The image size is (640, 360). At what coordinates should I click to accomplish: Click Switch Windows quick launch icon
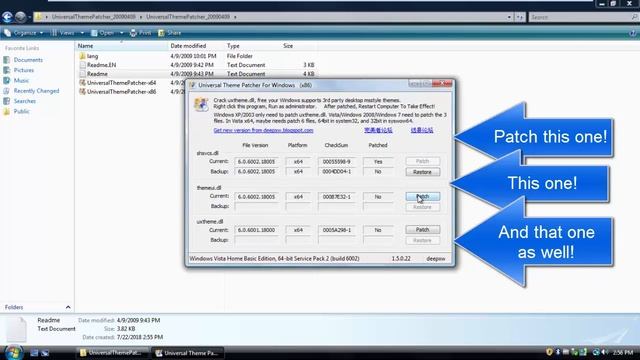click(45, 353)
